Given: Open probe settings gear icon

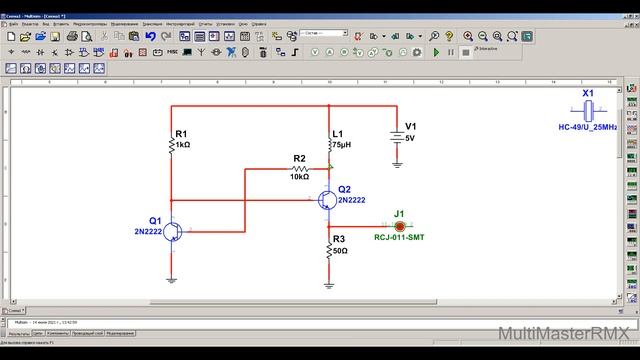Looking at the screenshot, I should (417, 52).
